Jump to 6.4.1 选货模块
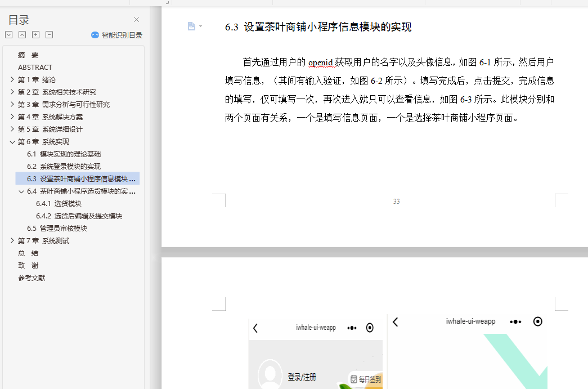588x389 pixels. (59, 203)
